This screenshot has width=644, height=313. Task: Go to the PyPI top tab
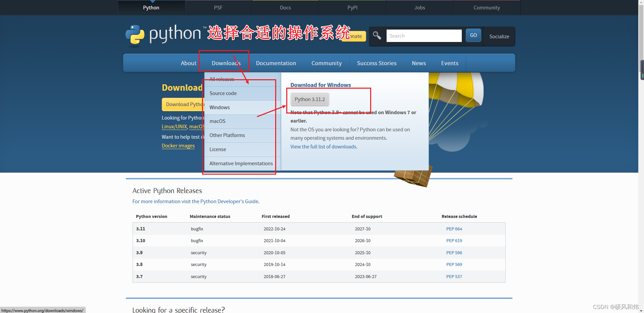click(x=352, y=7)
